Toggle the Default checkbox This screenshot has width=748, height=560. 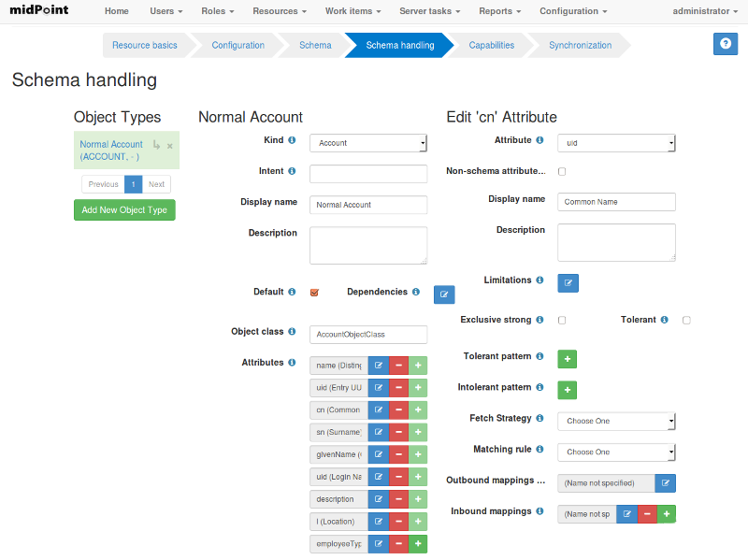tap(313, 292)
